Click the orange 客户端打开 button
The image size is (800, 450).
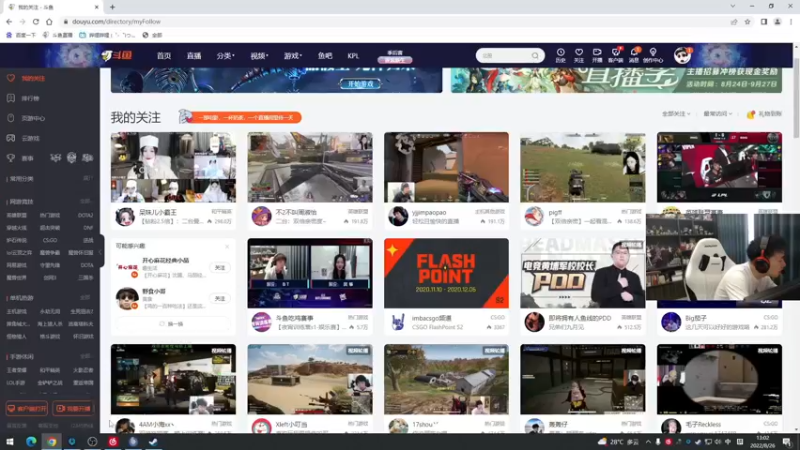pyautogui.click(x=27, y=408)
